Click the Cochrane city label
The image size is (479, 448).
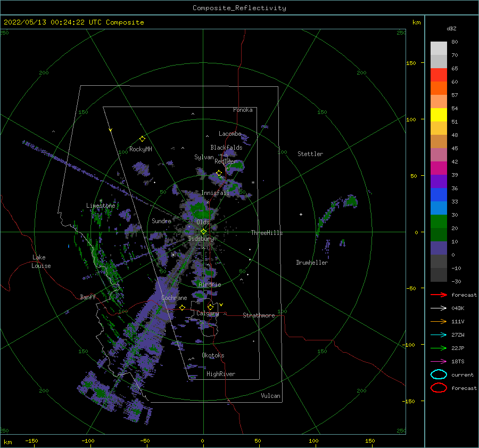pyautogui.click(x=174, y=298)
